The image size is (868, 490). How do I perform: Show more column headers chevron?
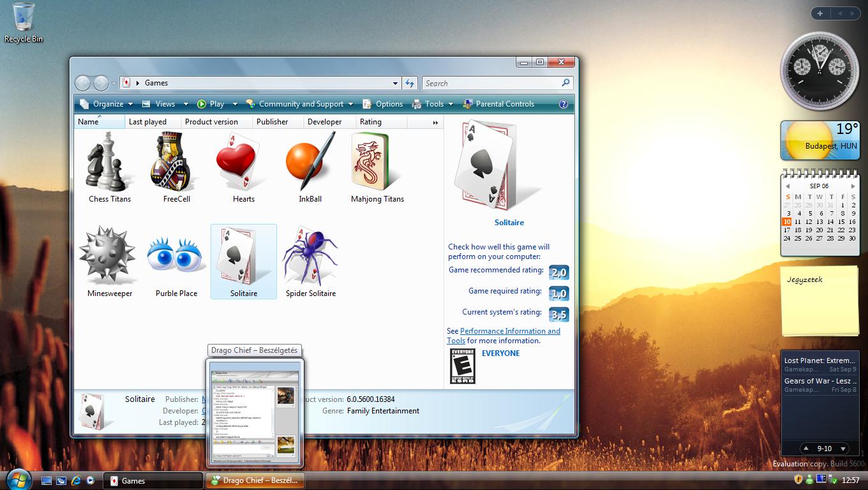435,122
